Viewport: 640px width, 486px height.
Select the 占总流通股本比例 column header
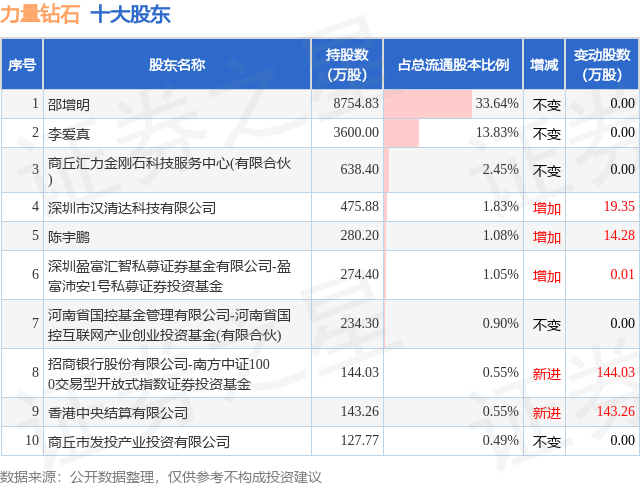tap(453, 64)
